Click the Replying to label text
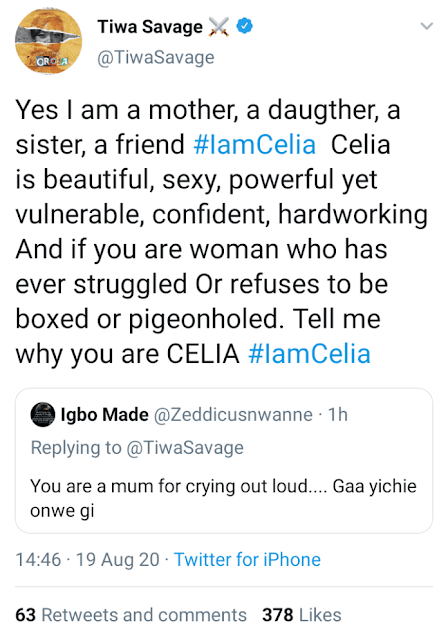The width and height of the screenshot is (448, 640). click(x=76, y=448)
